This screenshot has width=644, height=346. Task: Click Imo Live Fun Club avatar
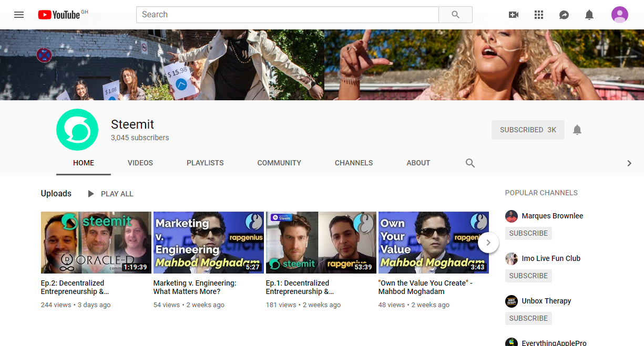[512, 259]
